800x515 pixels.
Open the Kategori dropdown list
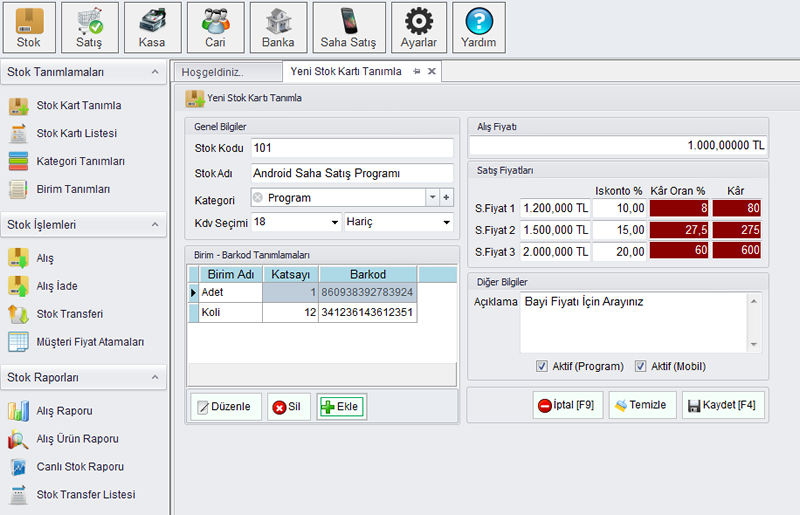click(433, 198)
